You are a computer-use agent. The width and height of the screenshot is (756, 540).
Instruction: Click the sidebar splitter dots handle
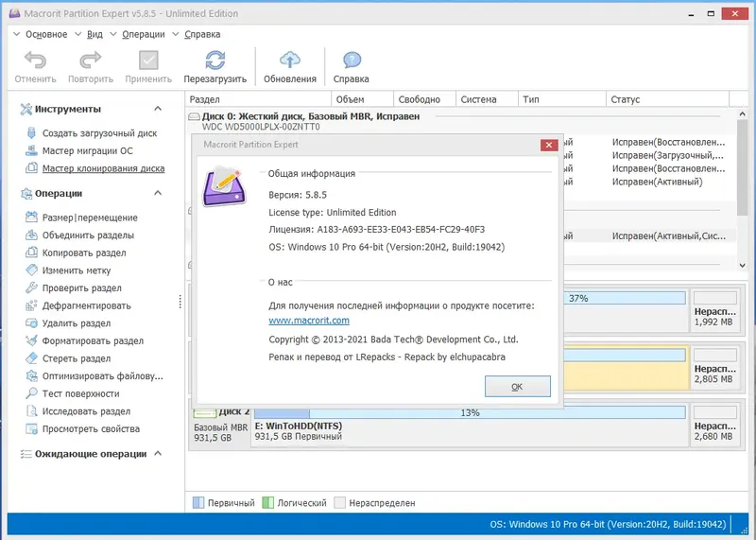pos(180,302)
